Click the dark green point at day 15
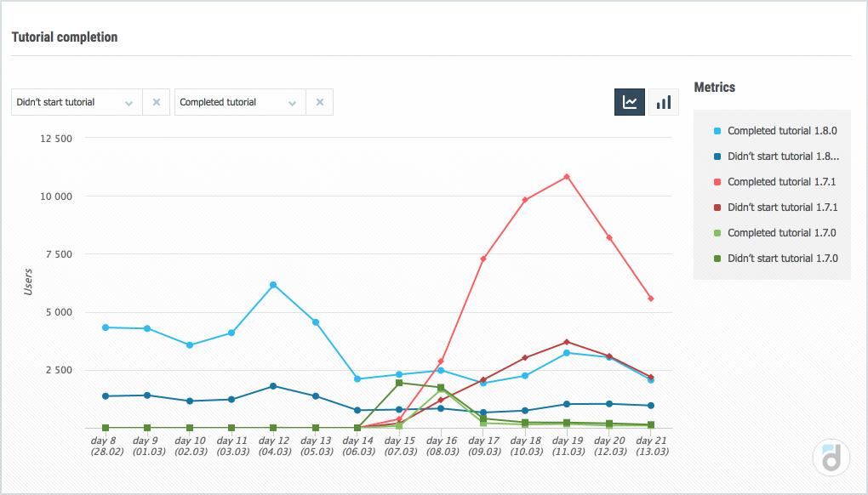The image size is (868, 495). coord(399,383)
